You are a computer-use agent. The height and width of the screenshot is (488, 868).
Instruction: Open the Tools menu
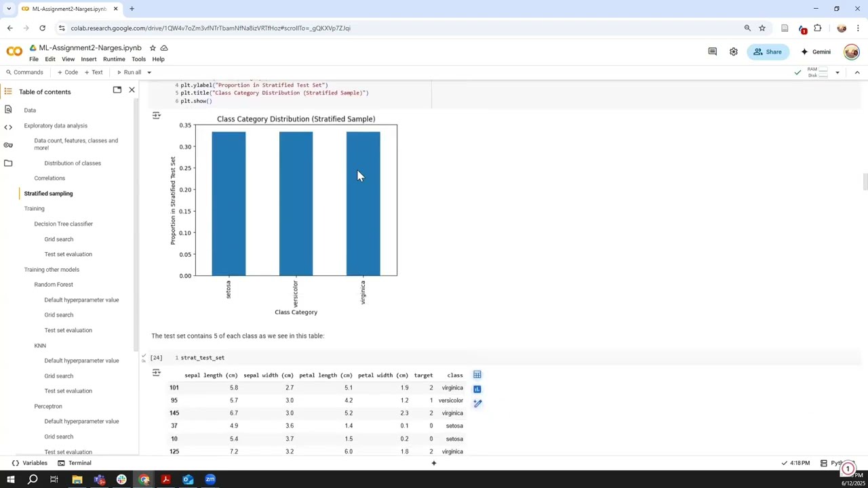click(x=138, y=59)
